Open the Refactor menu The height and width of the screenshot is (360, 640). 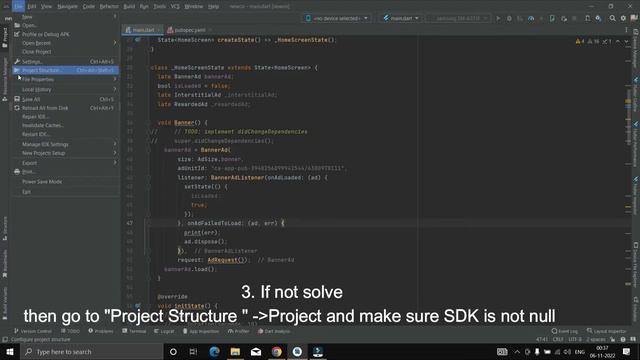(109, 7)
